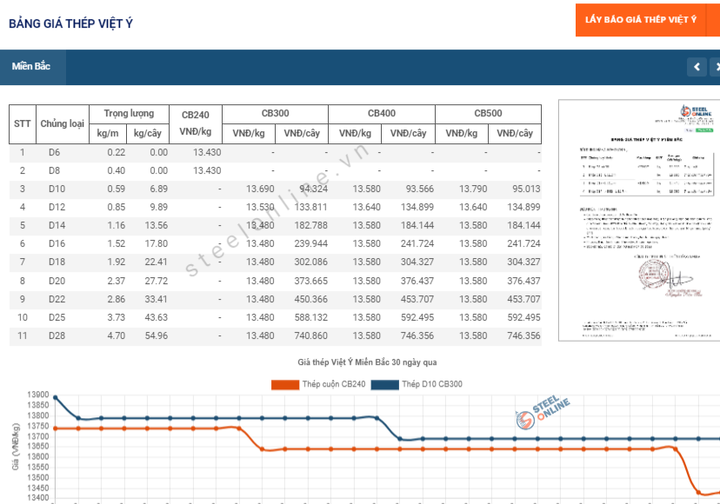720x504 pixels.
Task: Click D25 CB300 per-bar value 588.132
Action: point(311,318)
